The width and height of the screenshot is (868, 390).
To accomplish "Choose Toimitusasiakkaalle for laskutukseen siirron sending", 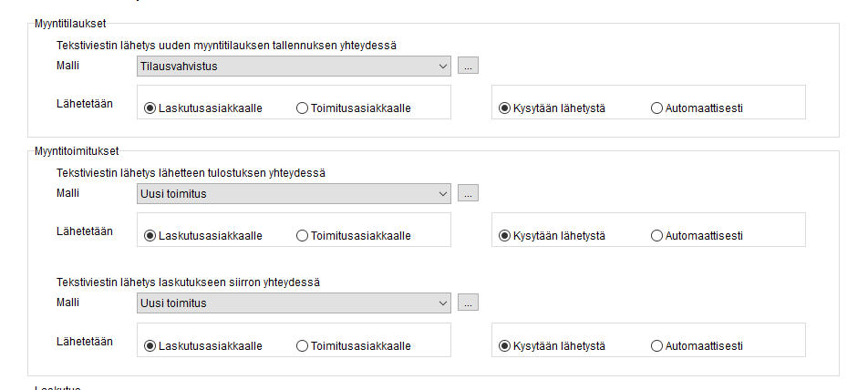I will 303,346.
